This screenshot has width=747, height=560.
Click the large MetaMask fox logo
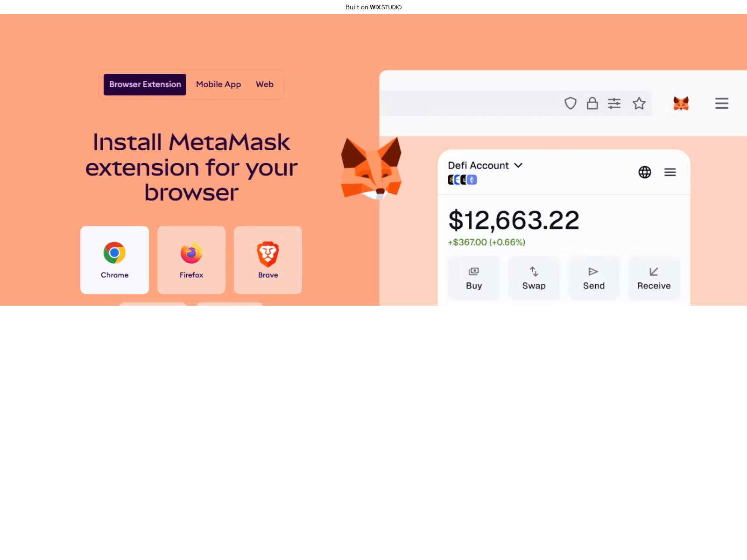coord(372,168)
